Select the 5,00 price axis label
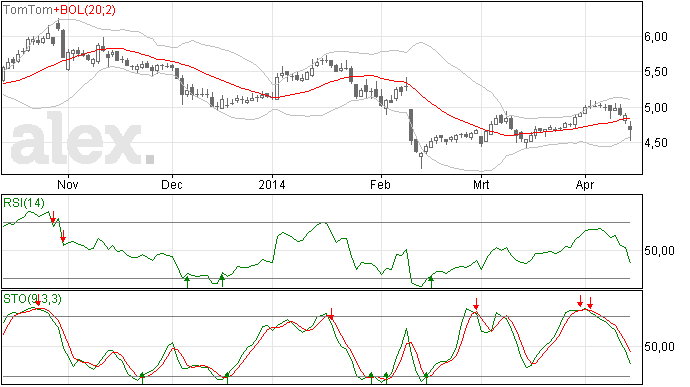690x387 pixels. pyautogui.click(x=656, y=107)
